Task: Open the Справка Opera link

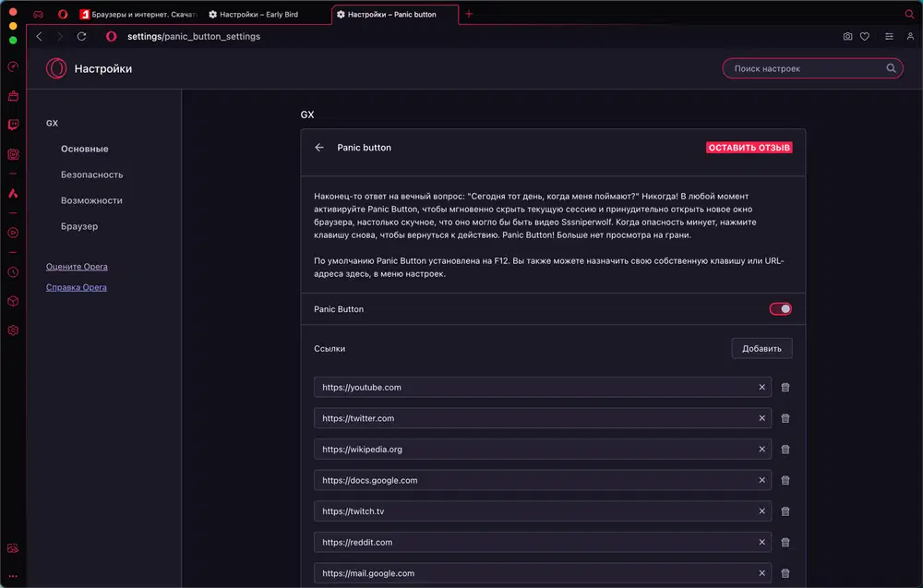Action: coord(77,287)
